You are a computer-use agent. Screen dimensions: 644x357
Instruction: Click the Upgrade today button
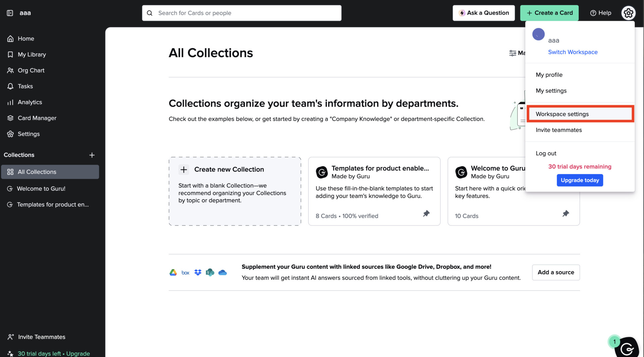(x=580, y=180)
